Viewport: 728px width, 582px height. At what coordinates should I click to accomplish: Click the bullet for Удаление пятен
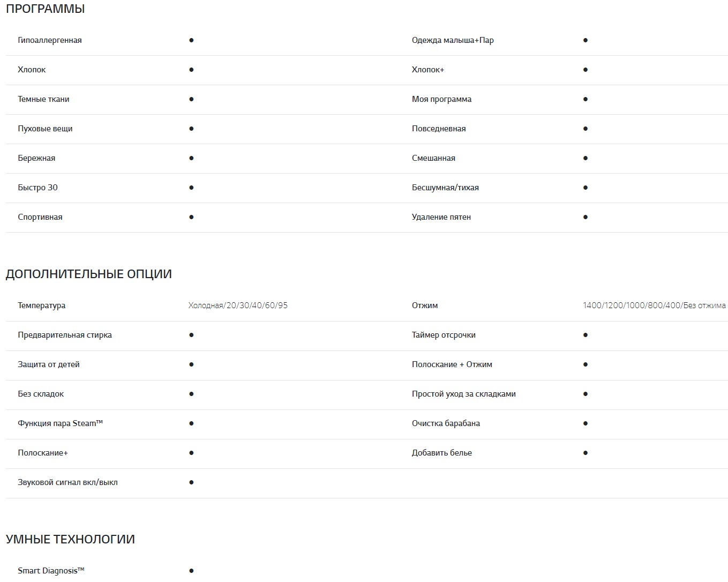point(586,217)
